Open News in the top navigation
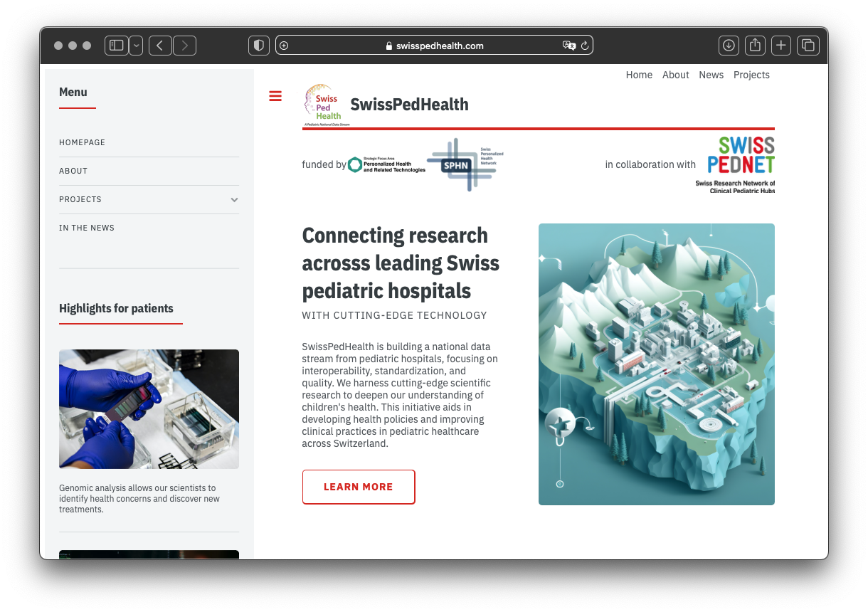Screen dimensions: 868x612 point(711,75)
